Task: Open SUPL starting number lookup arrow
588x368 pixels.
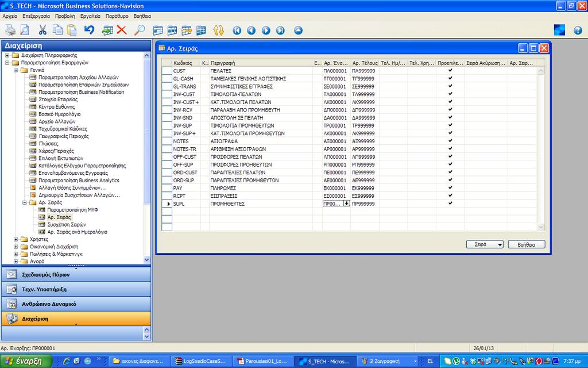Action: click(346, 203)
